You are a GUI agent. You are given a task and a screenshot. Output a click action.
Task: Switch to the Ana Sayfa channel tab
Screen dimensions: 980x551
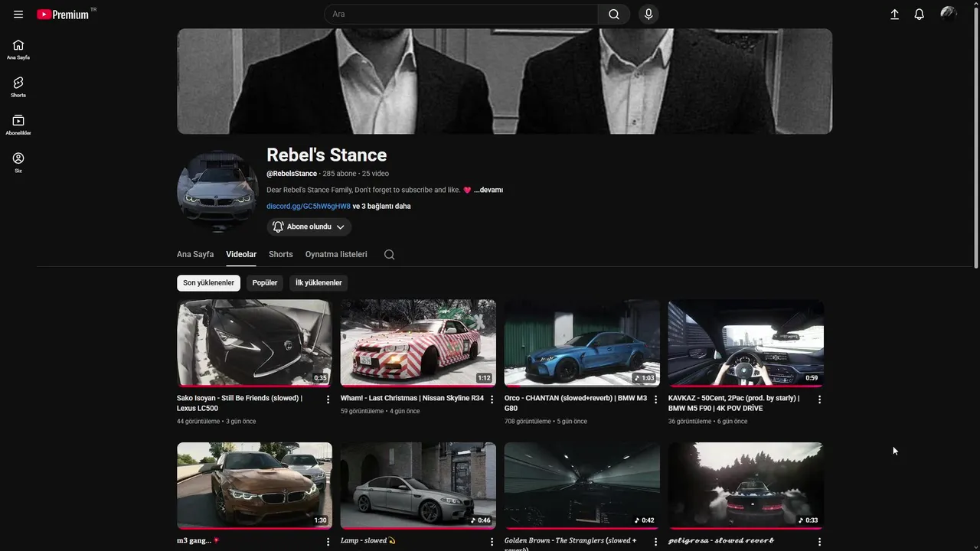coord(195,254)
